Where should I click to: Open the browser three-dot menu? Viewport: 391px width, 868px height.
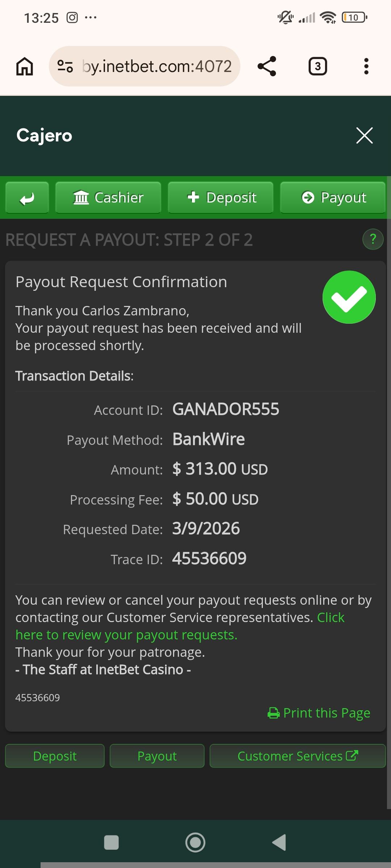click(366, 67)
